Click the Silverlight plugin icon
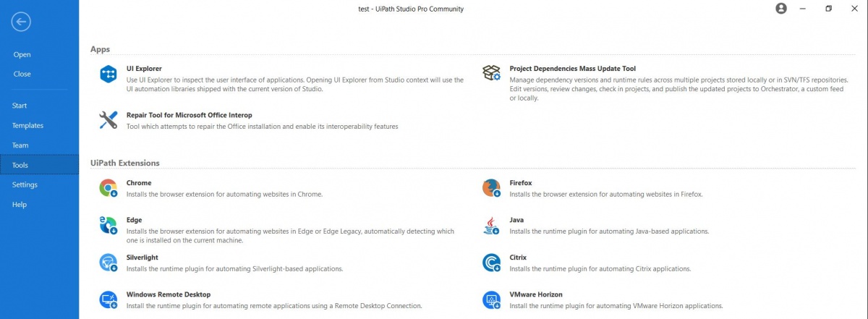Viewport: 868px width, 319px height. tap(109, 263)
